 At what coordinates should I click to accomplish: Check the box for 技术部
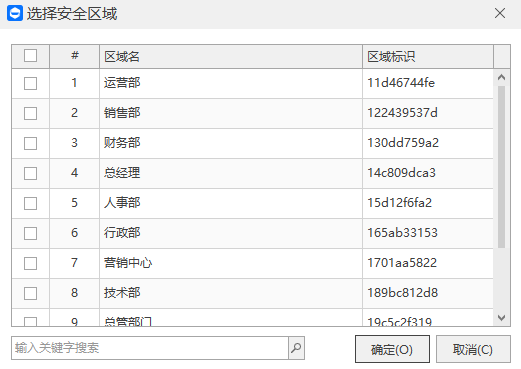[x=30, y=293]
